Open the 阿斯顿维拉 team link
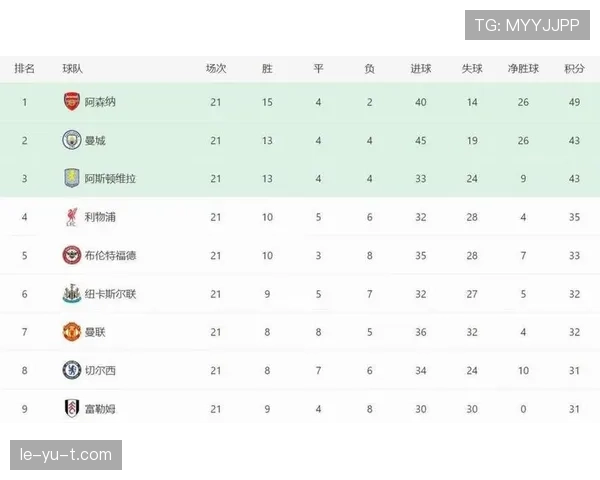This screenshot has width=600, height=480. 110,178
